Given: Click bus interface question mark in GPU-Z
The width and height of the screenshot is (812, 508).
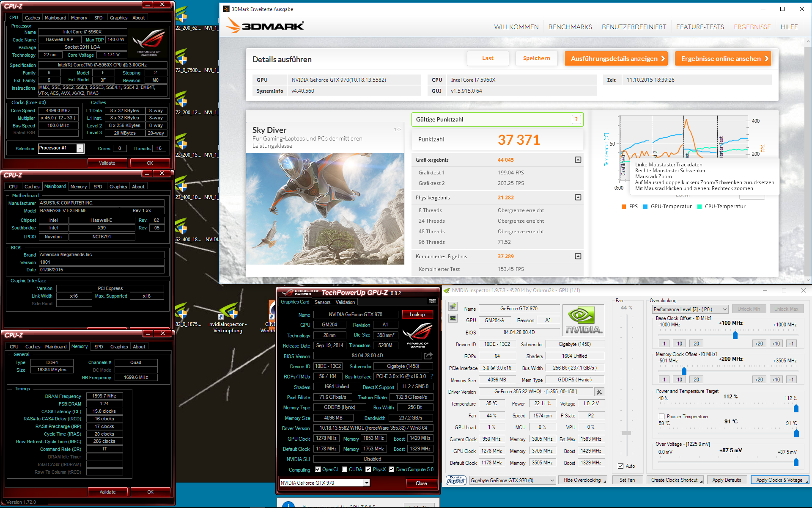Looking at the screenshot, I should [432, 376].
